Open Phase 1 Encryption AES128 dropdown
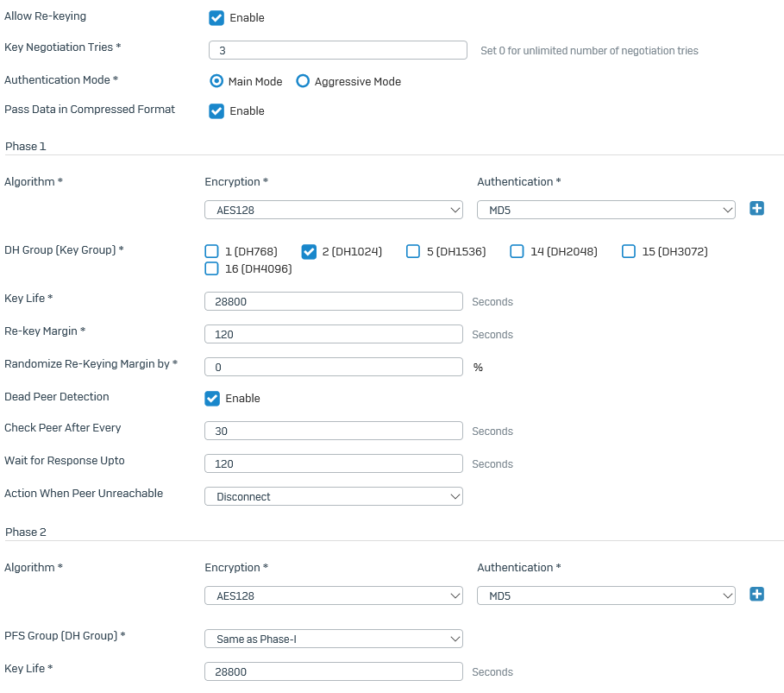Screen dimensions: 784x693 click(334, 211)
